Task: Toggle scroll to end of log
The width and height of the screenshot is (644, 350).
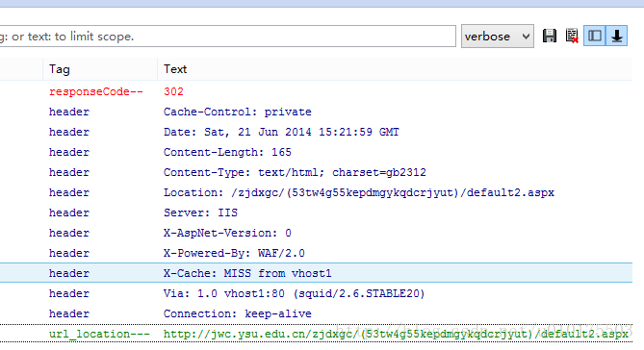Action: point(616,37)
